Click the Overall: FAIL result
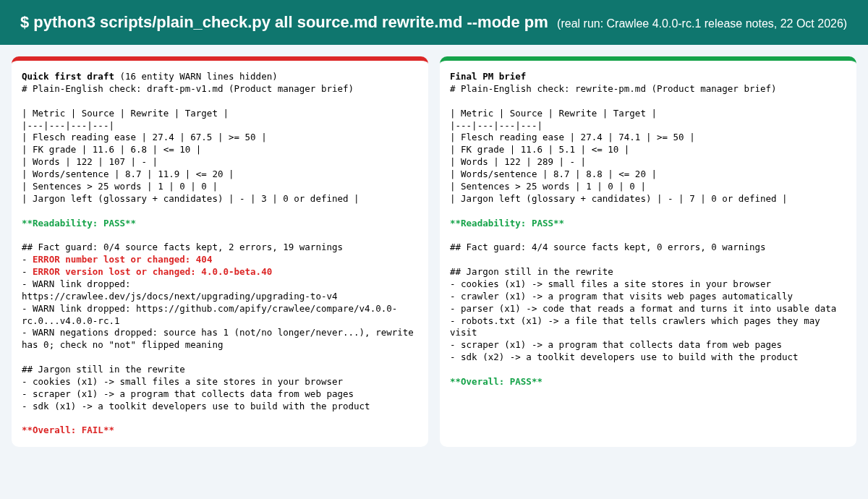Viewport: 868px width, 499px height. [x=68, y=430]
